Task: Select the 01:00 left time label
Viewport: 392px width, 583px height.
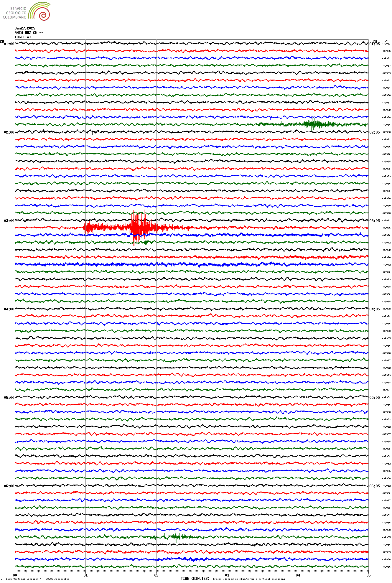Action: tap(9, 44)
